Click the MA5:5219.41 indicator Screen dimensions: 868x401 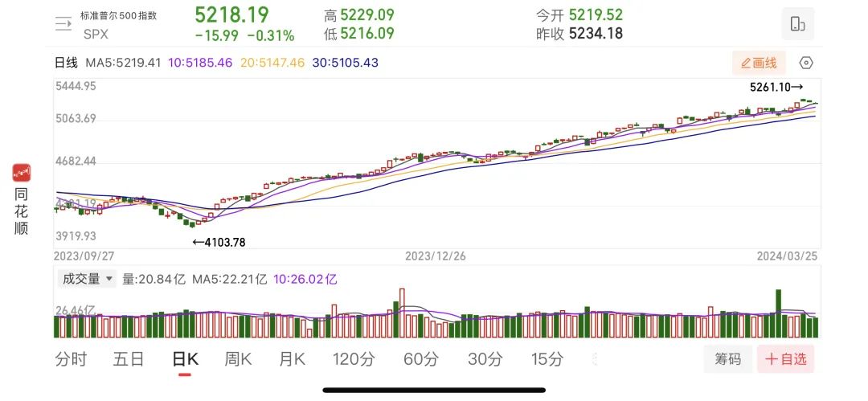coord(123,63)
